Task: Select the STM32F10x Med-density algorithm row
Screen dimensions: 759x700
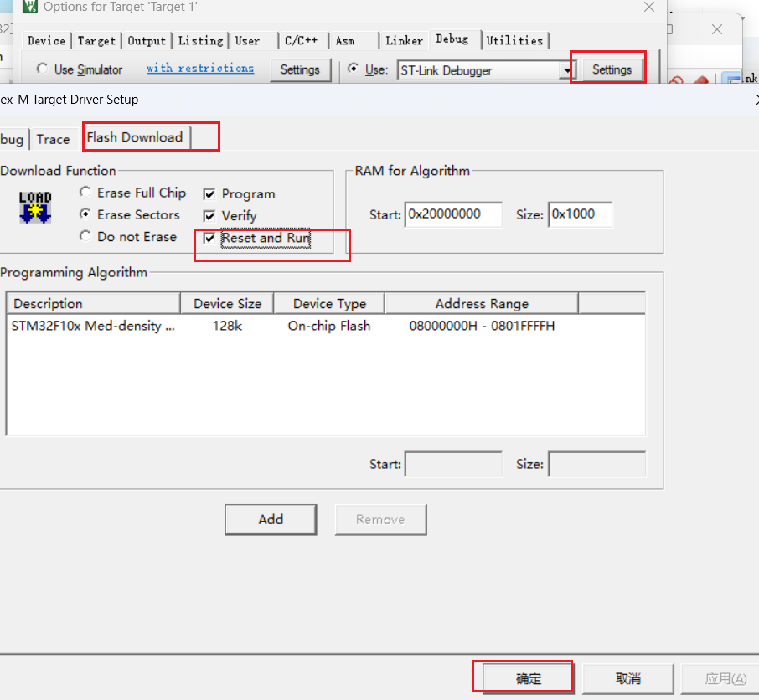Action: click(x=326, y=326)
